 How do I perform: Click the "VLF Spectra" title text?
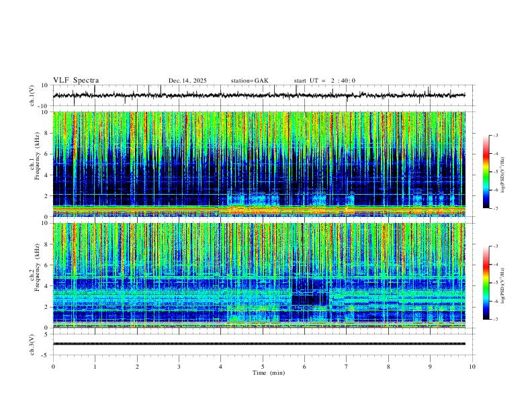(76, 81)
